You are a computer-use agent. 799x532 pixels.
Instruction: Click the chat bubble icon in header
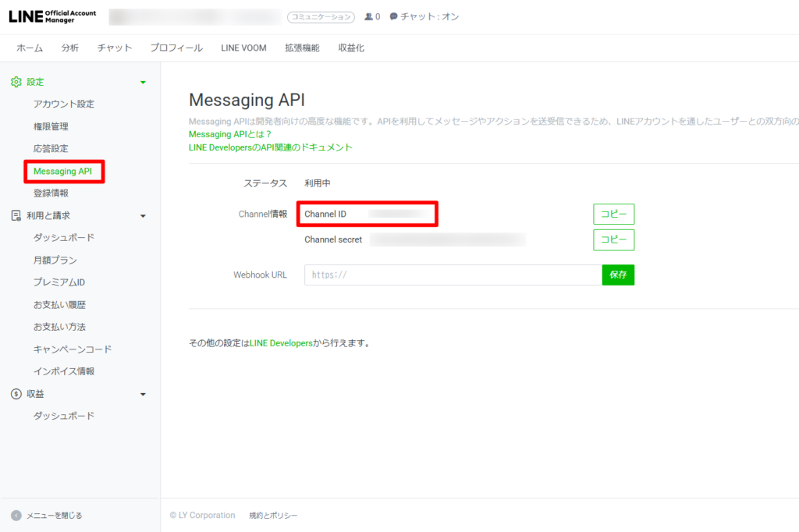pos(393,17)
